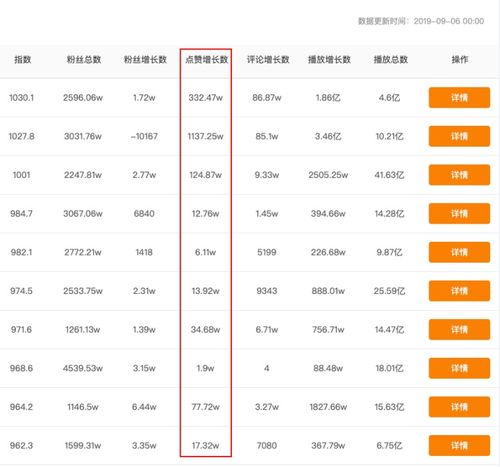Screen dimensions: 500x467
Task: Click the 1137.25w likes growth cell
Action: point(205,136)
